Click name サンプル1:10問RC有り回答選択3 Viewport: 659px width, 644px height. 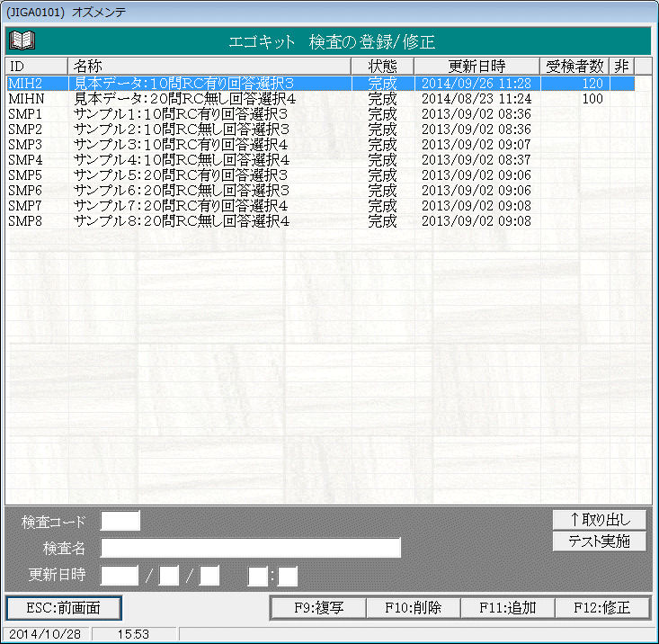pyautogui.click(x=181, y=114)
